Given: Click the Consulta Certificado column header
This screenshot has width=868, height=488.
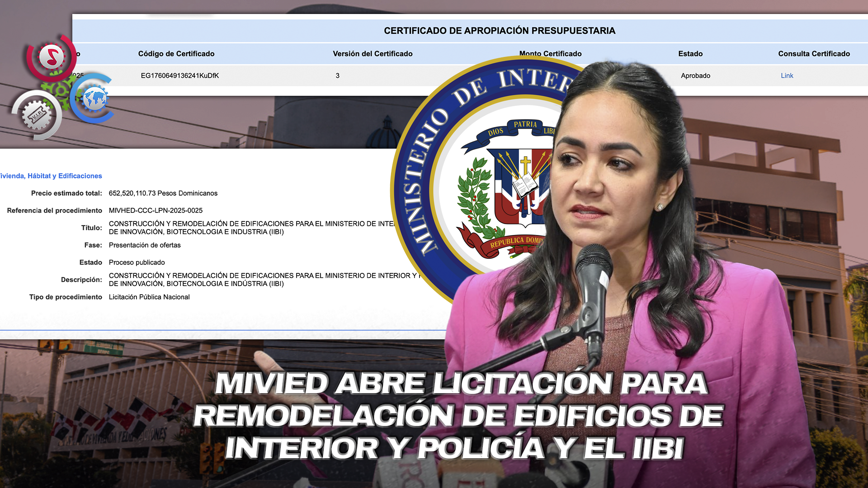Looking at the screenshot, I should [814, 54].
